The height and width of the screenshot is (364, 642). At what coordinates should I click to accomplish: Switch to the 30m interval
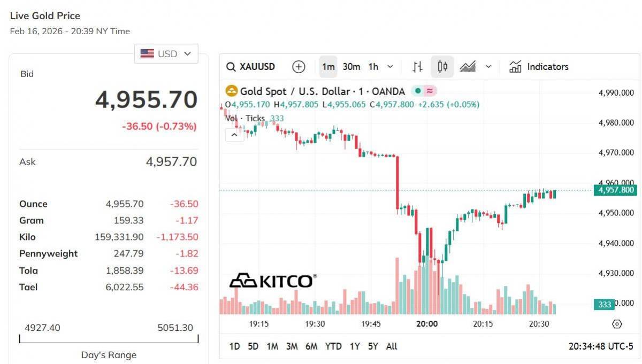point(351,67)
